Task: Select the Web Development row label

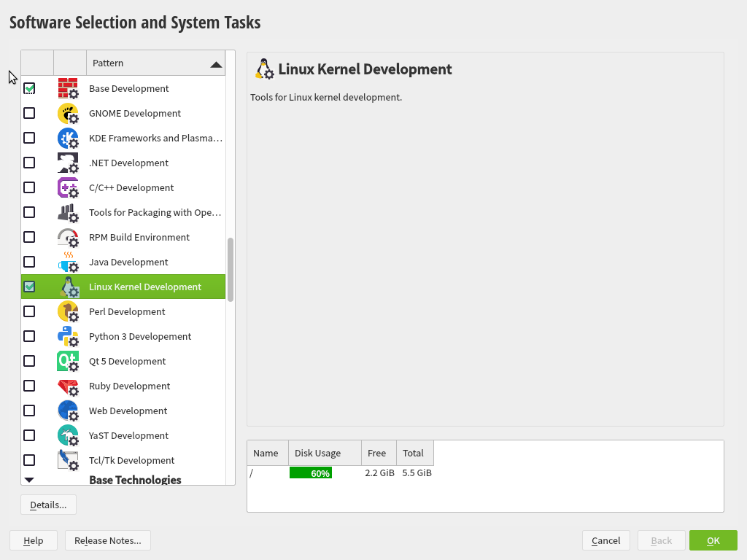Action: 128,411
